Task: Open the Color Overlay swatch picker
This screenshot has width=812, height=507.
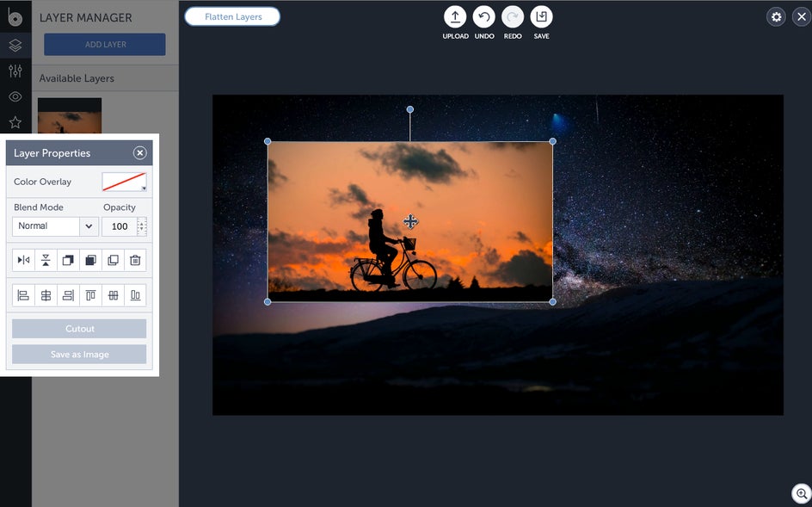Action: point(124,182)
